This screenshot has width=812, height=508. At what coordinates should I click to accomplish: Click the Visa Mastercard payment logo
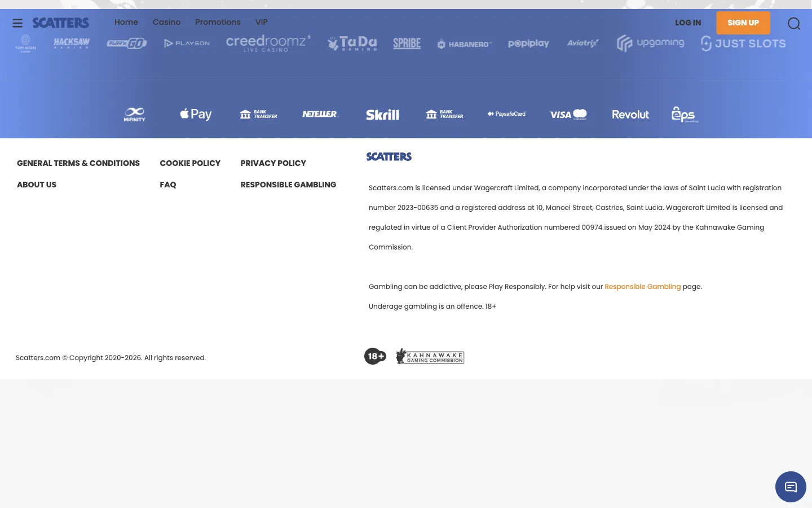coord(568,115)
